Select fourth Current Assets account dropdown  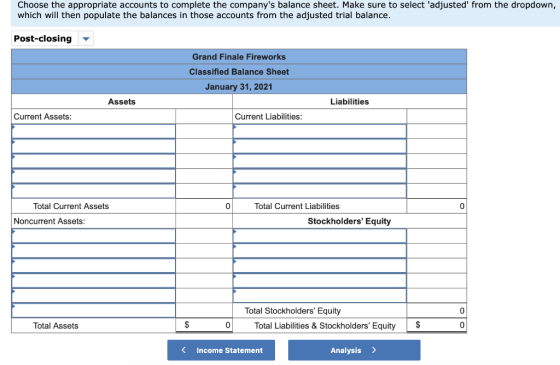coord(94,176)
